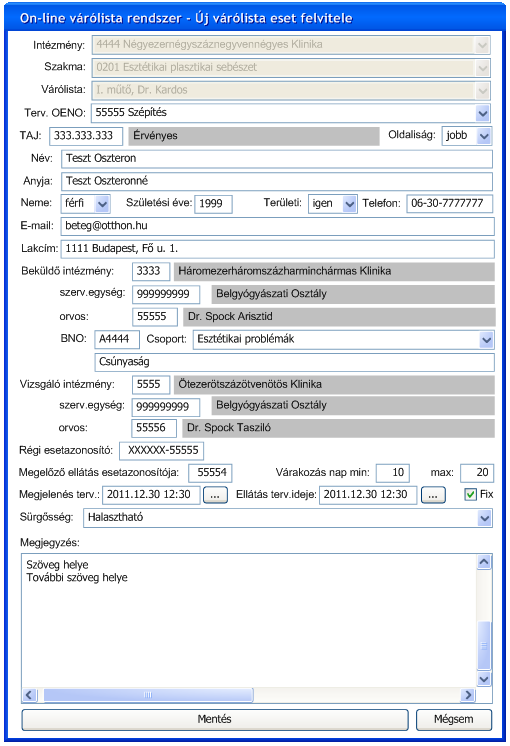This screenshot has width=510, height=746.
Task: Click the Megjelenés terv. date field
Action: 151,495
